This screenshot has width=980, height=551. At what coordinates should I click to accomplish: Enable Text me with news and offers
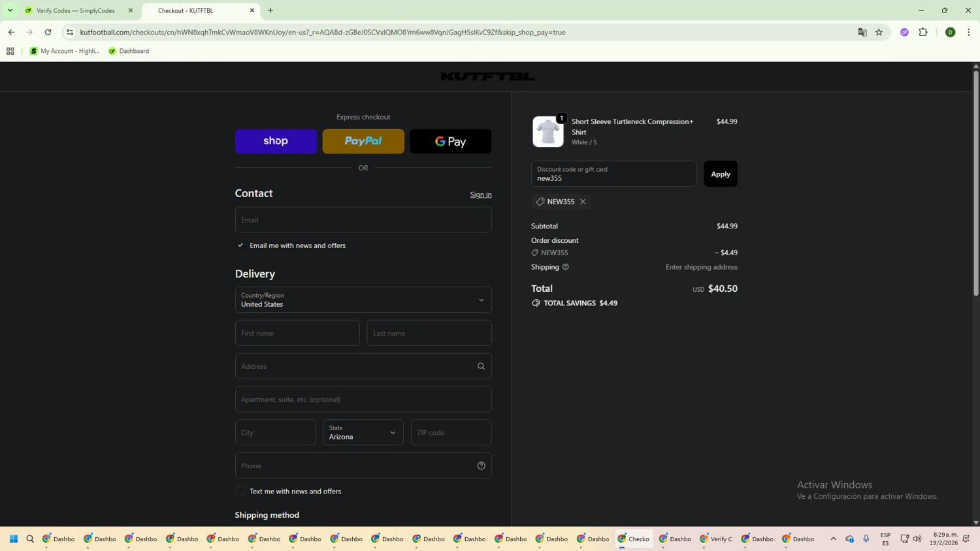point(240,491)
